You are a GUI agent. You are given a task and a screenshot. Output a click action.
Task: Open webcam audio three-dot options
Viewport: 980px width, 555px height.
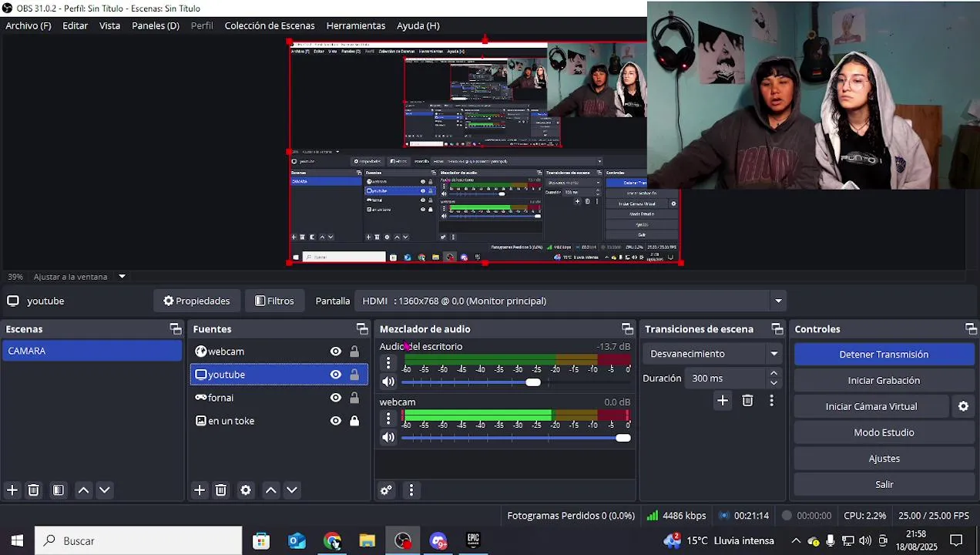tap(388, 419)
